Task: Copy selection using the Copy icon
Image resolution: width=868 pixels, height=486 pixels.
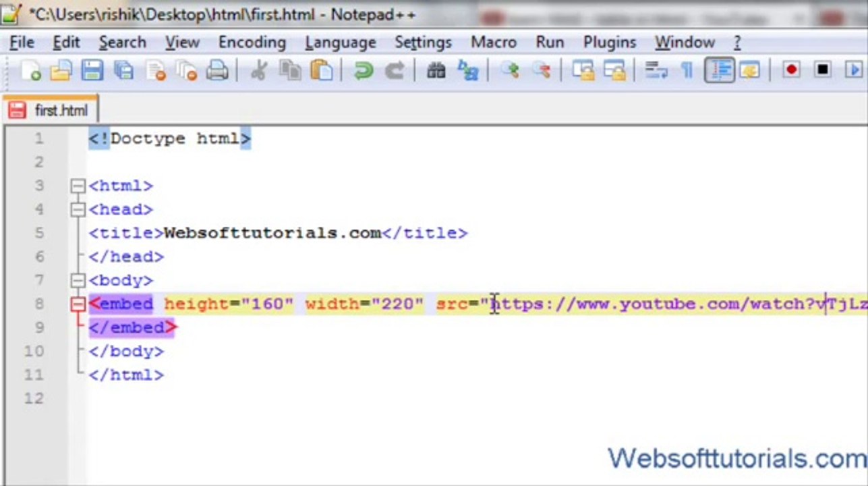Action: pos(291,70)
